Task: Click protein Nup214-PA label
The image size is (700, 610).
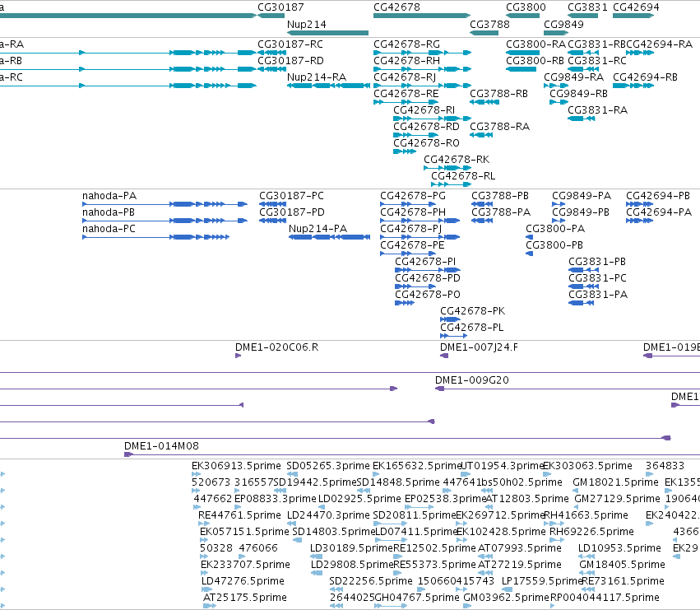Action: click(318, 228)
